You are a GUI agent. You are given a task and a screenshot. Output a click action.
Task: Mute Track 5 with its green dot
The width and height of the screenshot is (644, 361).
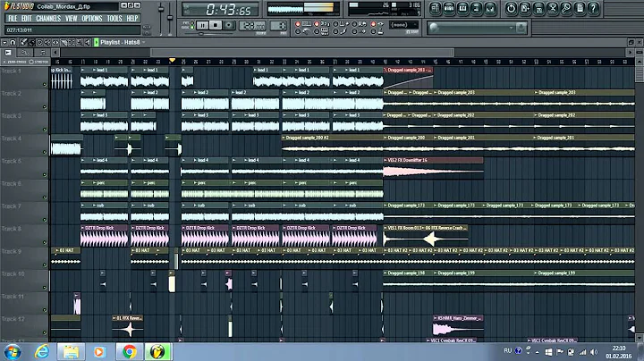[45, 175]
